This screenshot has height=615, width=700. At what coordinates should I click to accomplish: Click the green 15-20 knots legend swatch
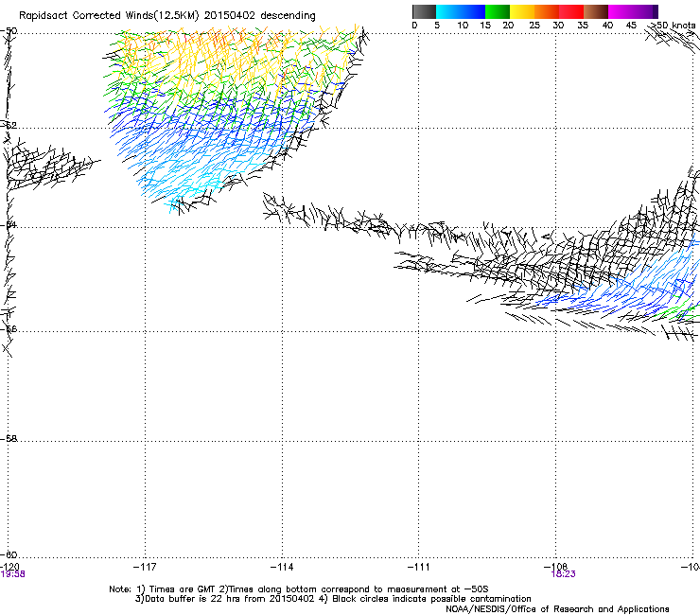click(x=498, y=11)
